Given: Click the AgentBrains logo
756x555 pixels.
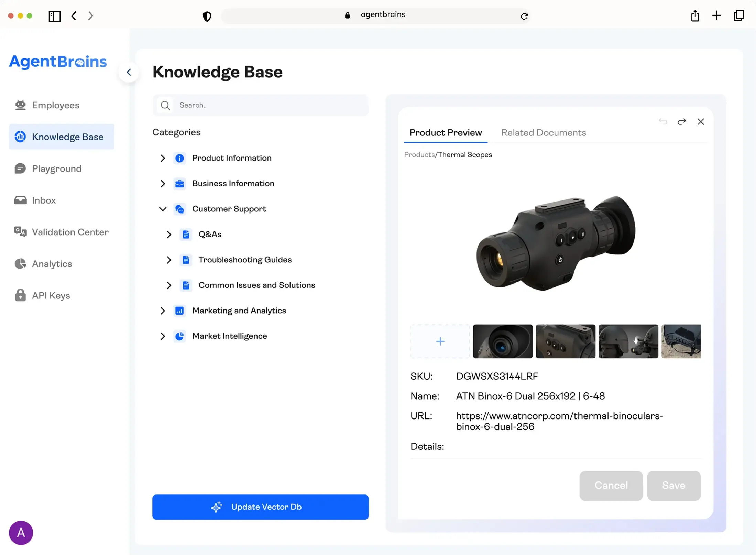Looking at the screenshot, I should pyautogui.click(x=58, y=62).
